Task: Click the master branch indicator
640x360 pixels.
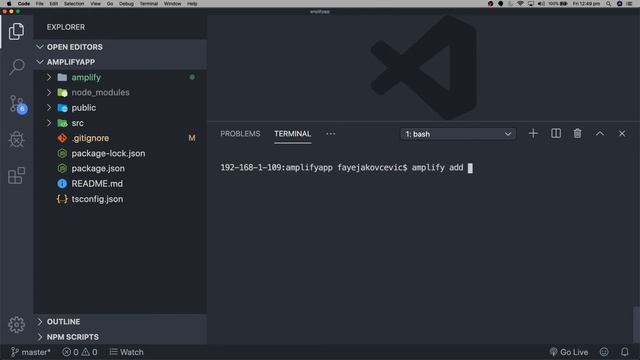Action: pyautogui.click(x=31, y=352)
